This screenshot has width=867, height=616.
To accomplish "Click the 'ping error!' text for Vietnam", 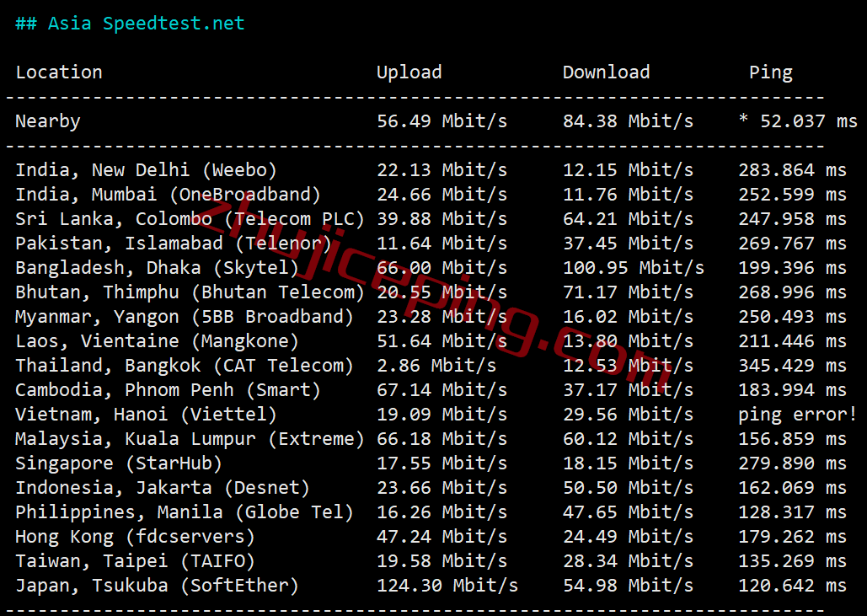I will pos(797,414).
